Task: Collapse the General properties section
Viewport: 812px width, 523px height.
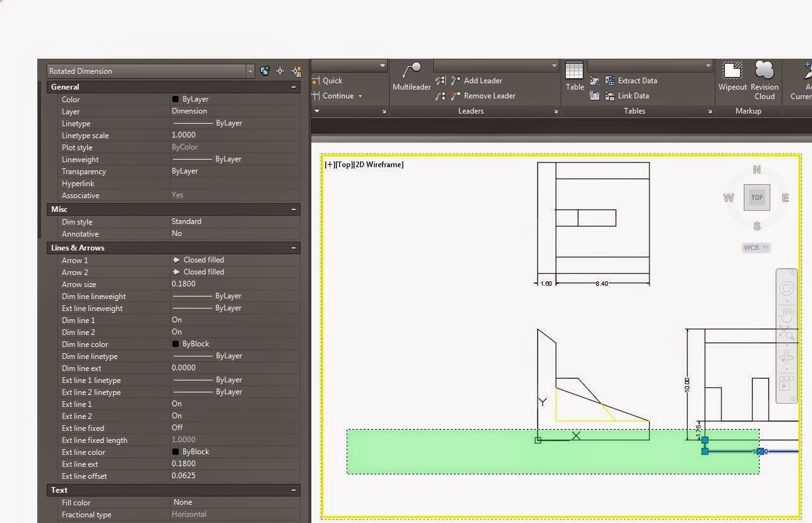Action: pos(293,87)
